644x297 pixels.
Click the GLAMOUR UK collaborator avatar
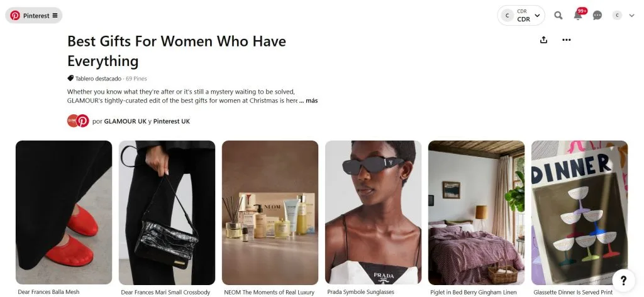point(73,121)
